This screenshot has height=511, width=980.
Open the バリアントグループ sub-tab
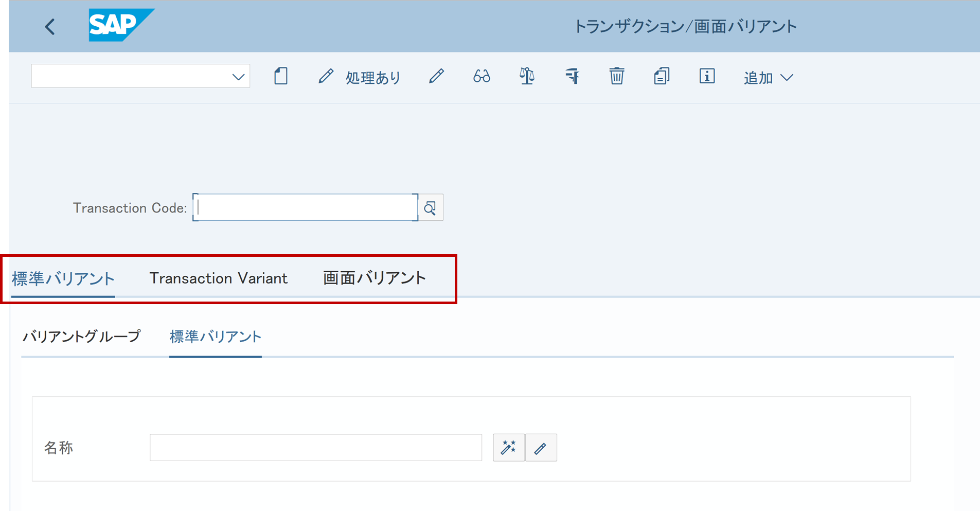(81, 337)
